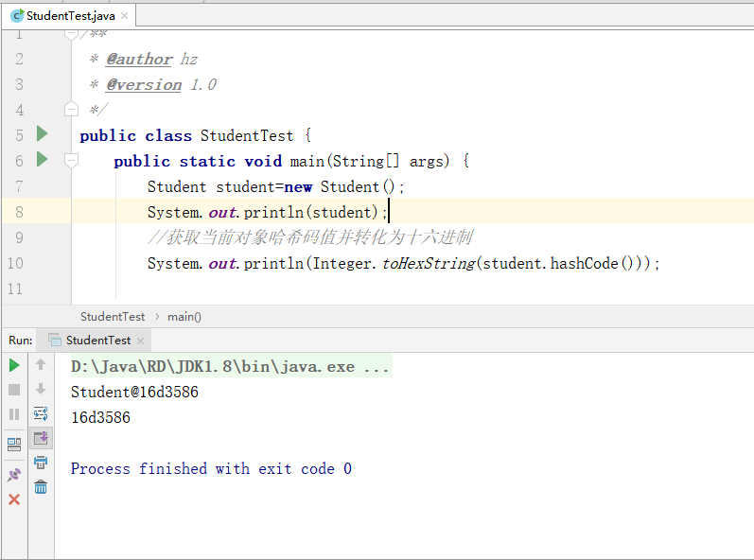This screenshot has height=560, width=754.
Task: Run the StudentTest class from gutter arrow
Action: 43,133
